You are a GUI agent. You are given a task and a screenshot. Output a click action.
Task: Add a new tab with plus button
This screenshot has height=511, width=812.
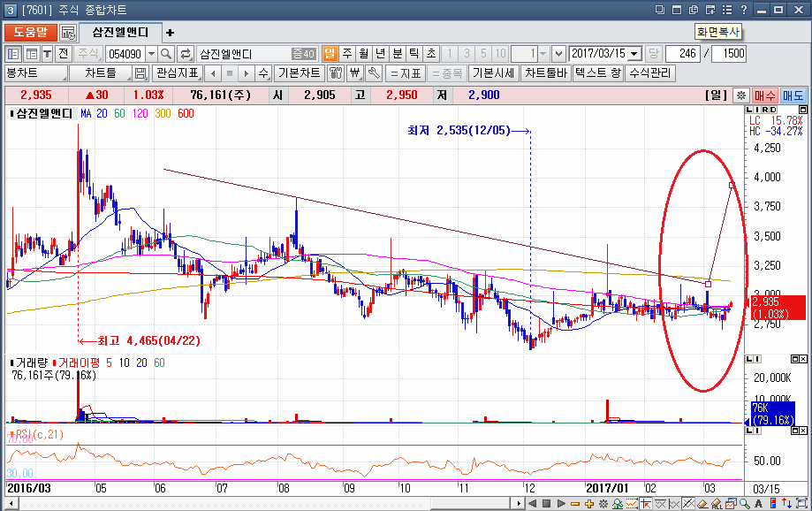[170, 33]
